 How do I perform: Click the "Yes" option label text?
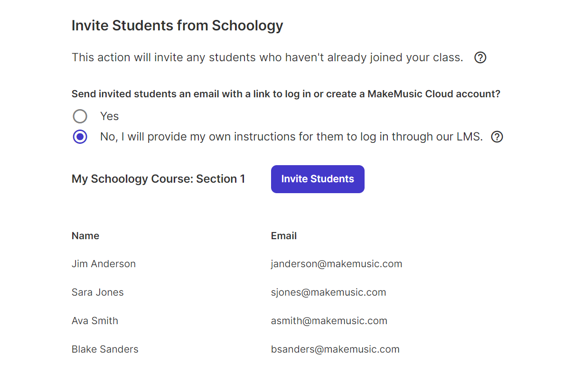109,116
